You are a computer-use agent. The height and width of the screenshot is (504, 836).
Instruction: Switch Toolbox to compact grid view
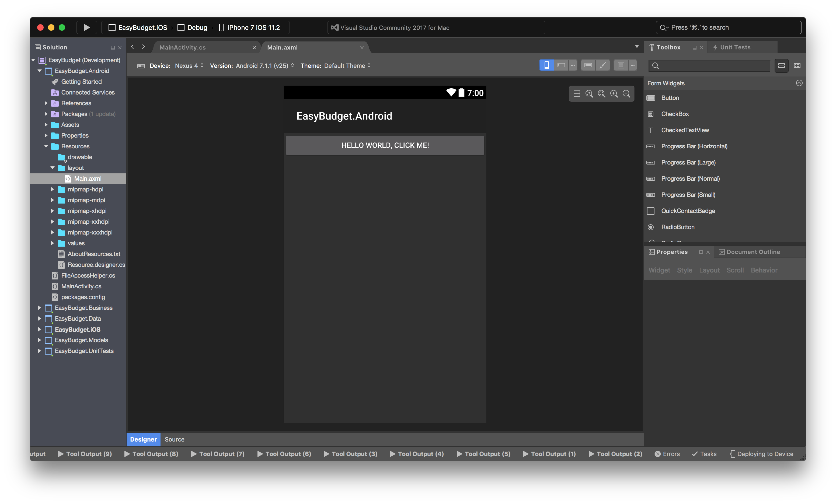[x=797, y=65]
